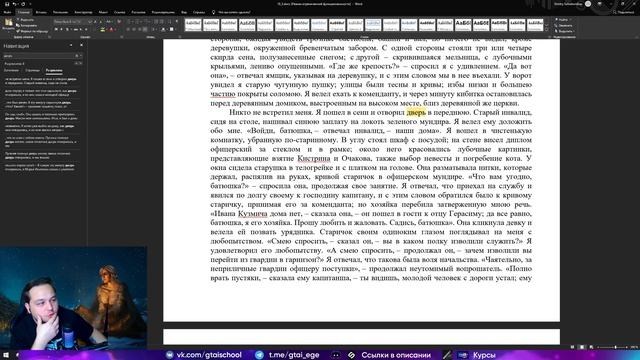Click the Cut (Вырезать) command

coord(26,20)
